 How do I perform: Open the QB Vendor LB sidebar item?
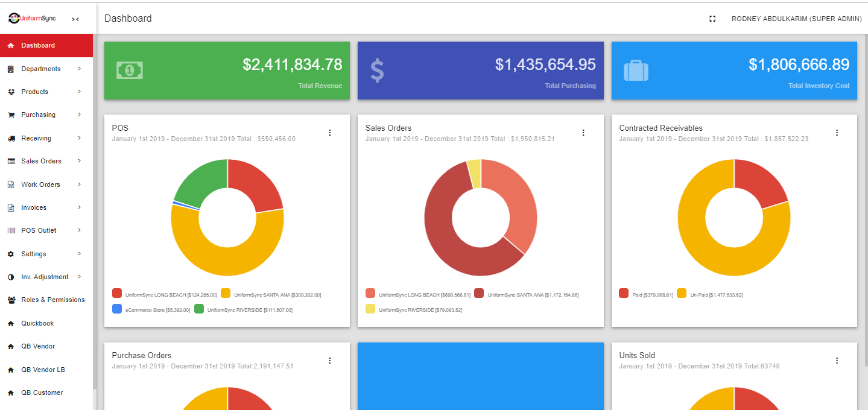46,370
